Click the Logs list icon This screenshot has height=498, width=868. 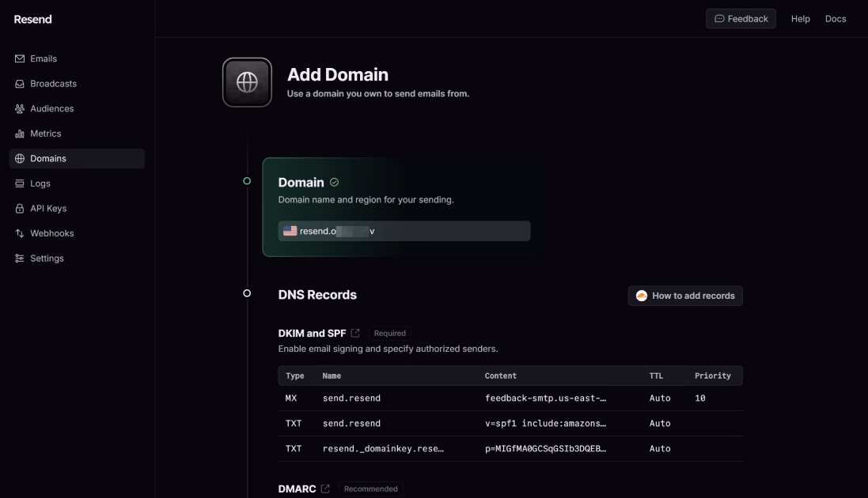20,183
